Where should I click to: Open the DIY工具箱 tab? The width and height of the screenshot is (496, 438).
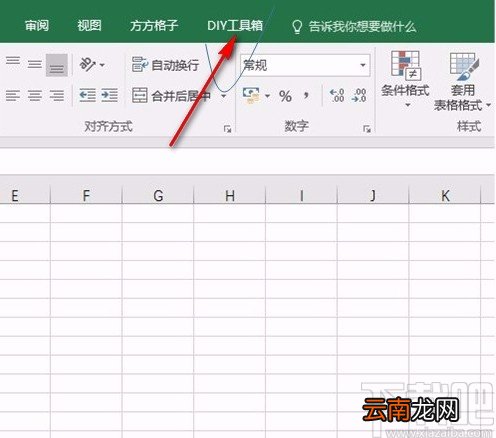coord(235,26)
